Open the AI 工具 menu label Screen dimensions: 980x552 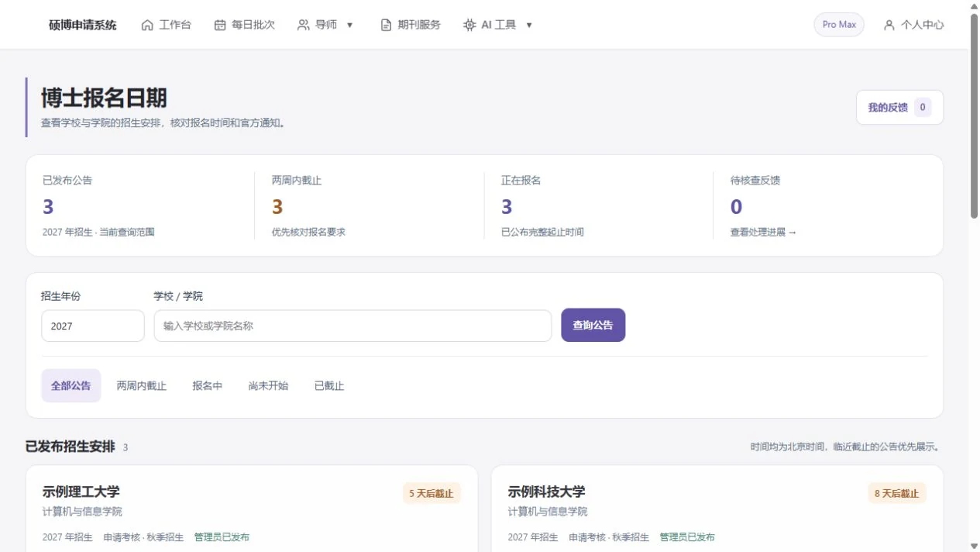[499, 25]
